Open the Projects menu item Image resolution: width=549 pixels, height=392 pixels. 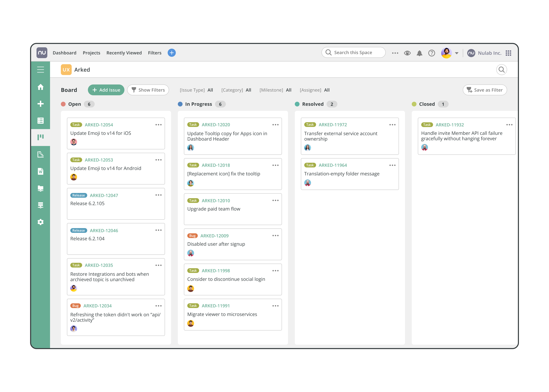pos(91,53)
